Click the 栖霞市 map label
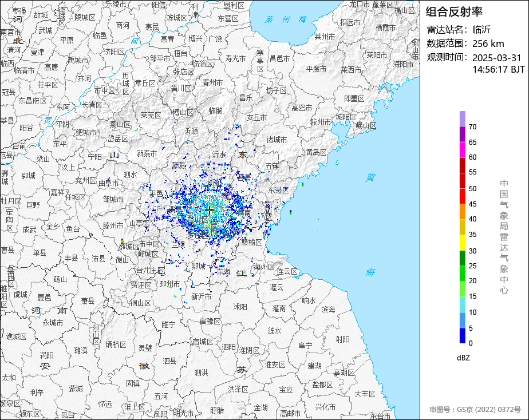Viewport: 529px width, 420px height. pos(385,27)
